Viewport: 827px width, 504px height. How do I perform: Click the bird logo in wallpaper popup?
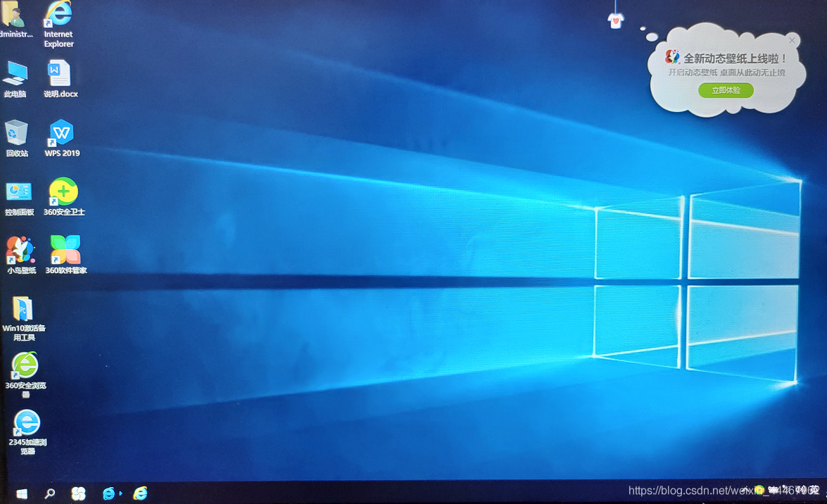(x=672, y=57)
